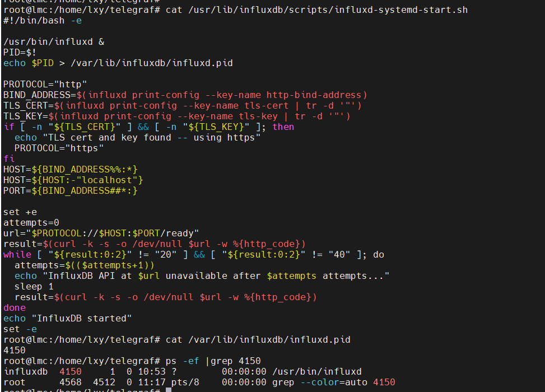
Task: Click the "${TLS_CERT}" test in the if condition
Action: [x=85, y=127]
